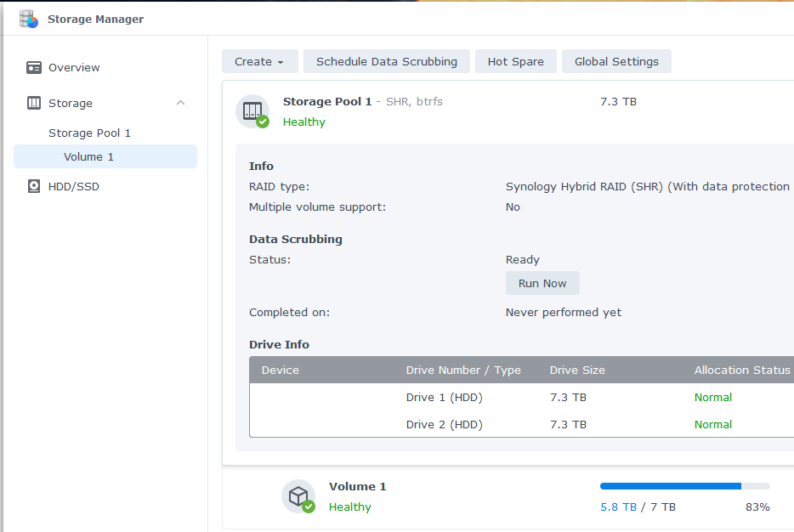Click the Allocation Status column header

click(x=742, y=370)
